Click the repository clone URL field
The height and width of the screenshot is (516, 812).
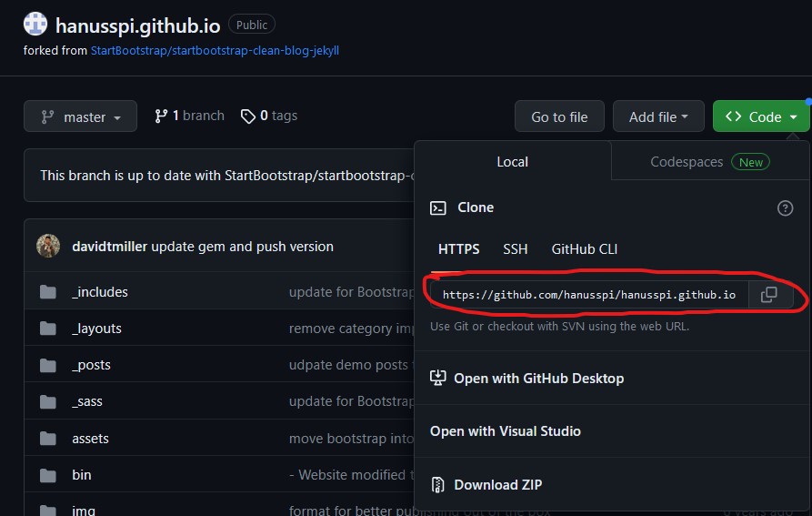coord(589,295)
